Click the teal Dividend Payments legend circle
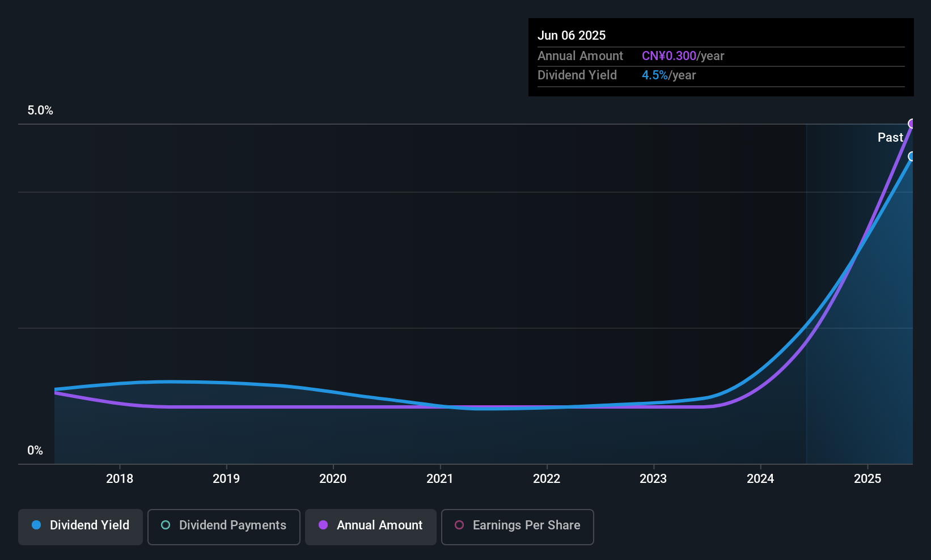 tap(165, 525)
